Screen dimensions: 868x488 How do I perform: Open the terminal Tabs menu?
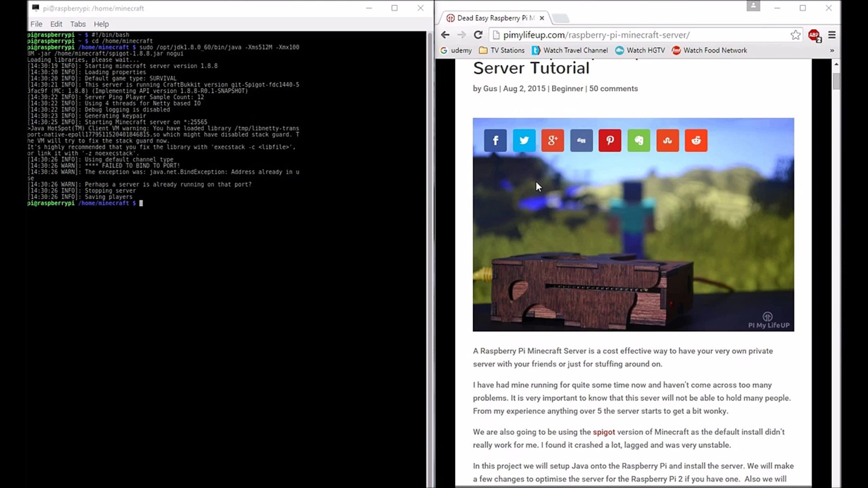[x=78, y=24]
